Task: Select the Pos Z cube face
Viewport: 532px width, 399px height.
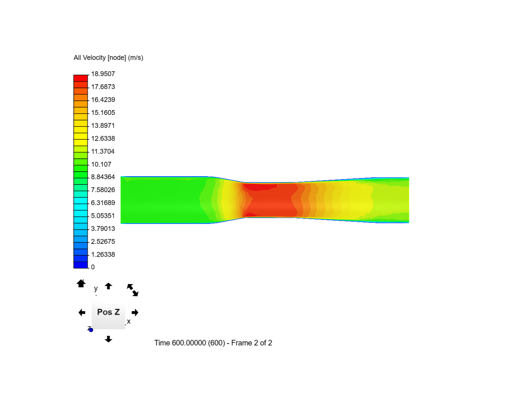Action: 108,312
